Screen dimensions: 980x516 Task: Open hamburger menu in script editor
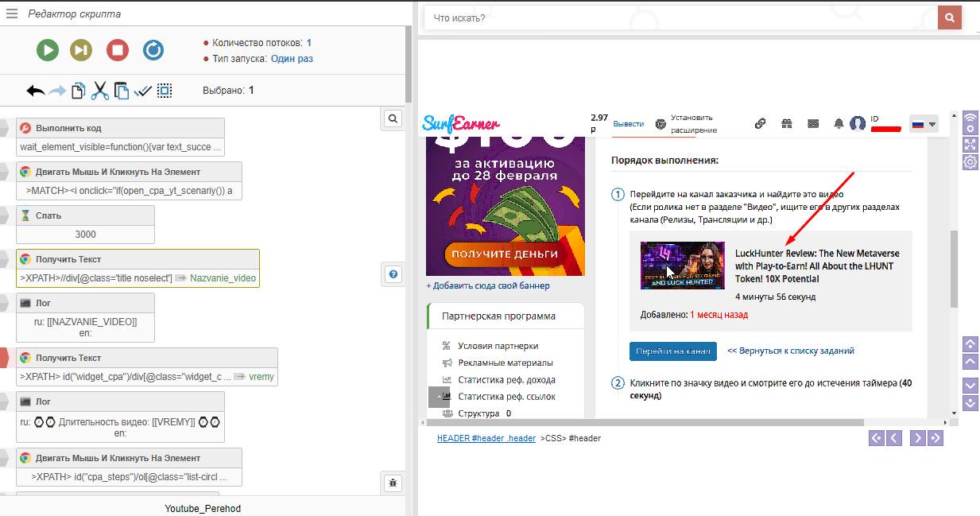[12, 14]
